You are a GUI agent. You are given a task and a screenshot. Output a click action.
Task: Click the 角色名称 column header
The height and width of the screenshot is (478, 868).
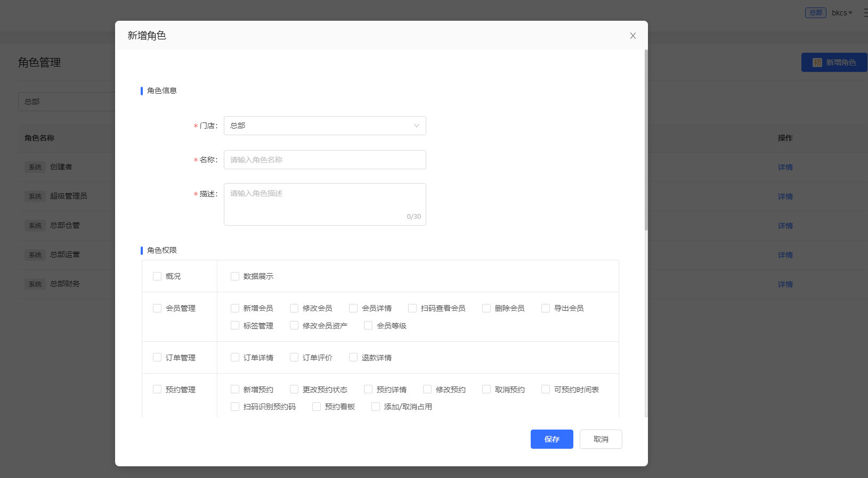39,138
